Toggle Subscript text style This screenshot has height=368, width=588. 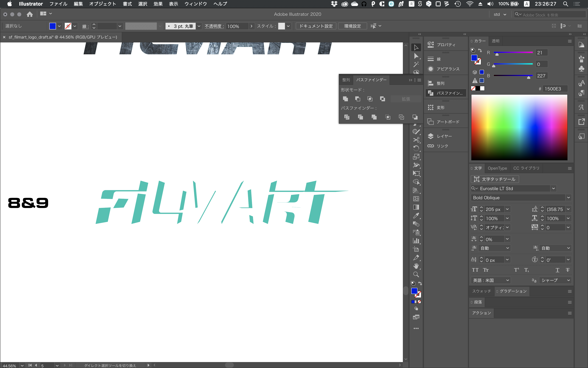click(x=527, y=270)
